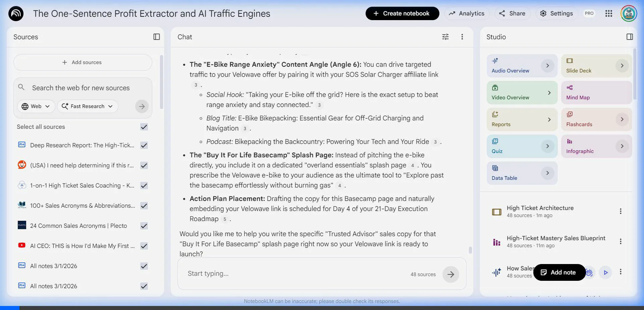Viewport: 644px width, 310px height.
Task: Submit the chat message arrow
Action: pos(450,274)
